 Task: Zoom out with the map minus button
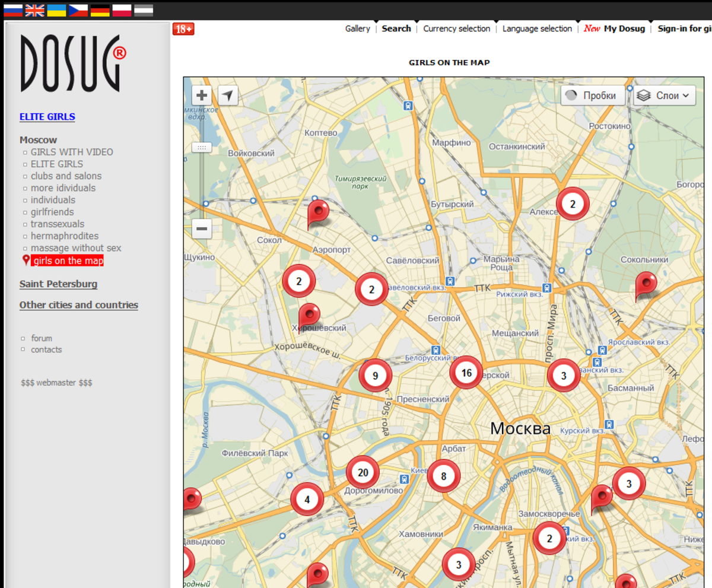pos(202,228)
